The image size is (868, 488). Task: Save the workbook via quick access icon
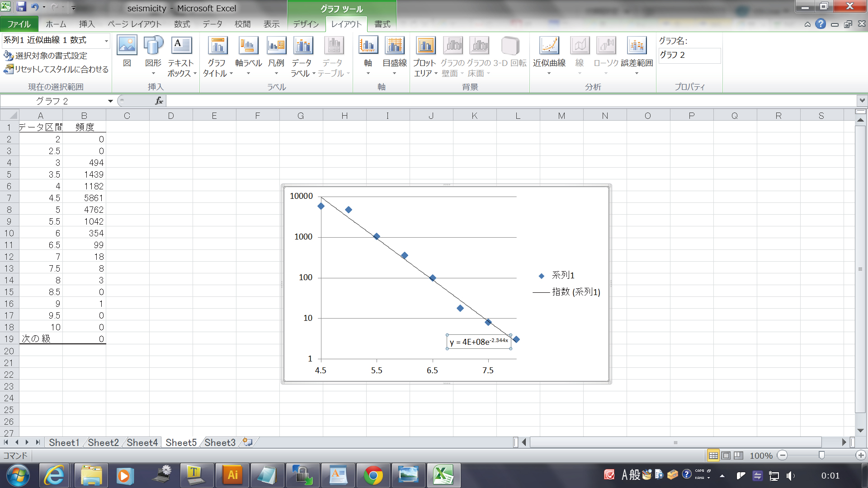tap(21, 7)
